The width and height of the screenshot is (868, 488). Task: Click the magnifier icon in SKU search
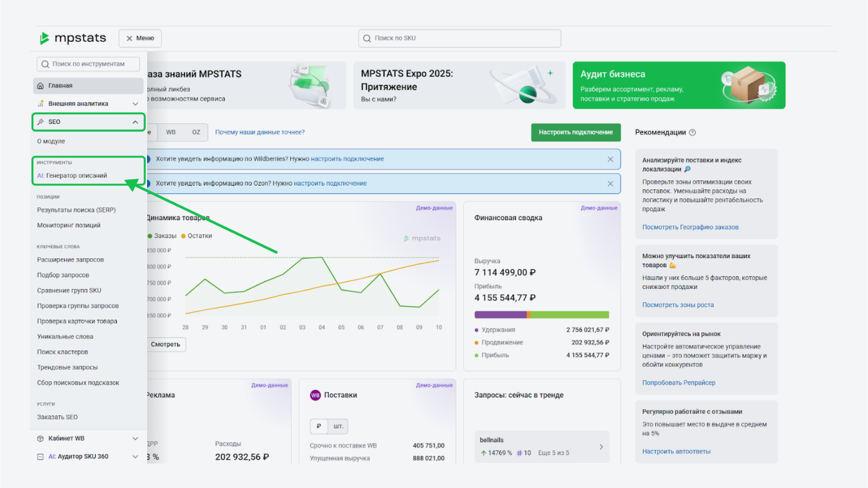(x=367, y=39)
